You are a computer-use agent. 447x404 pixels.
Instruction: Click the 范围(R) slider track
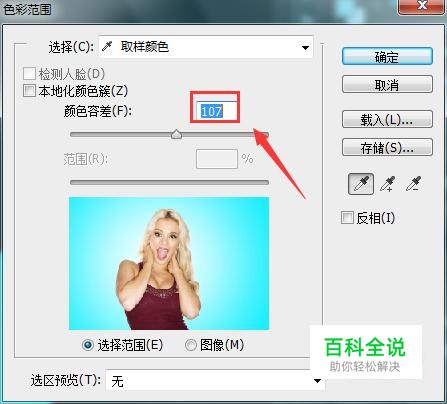169,182
